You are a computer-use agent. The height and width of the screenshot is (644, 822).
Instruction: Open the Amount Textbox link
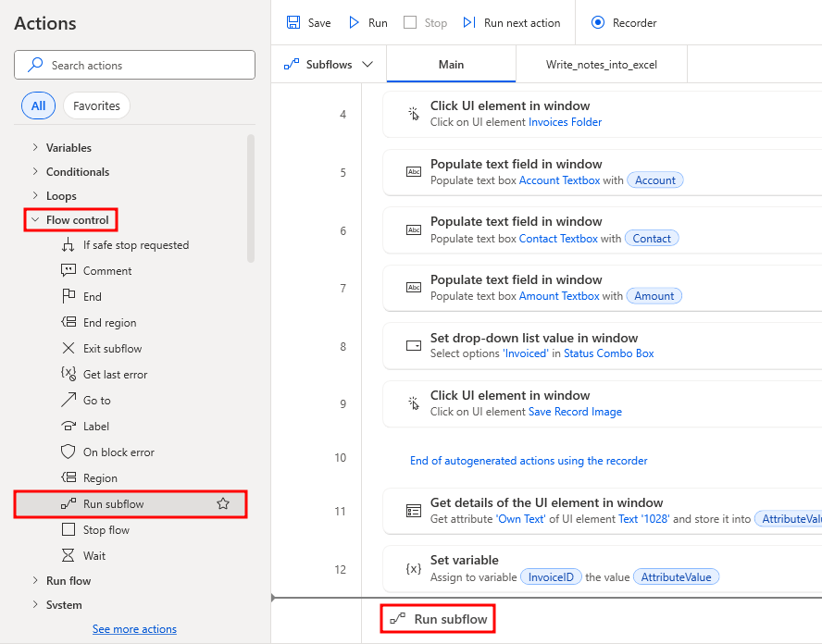(559, 296)
